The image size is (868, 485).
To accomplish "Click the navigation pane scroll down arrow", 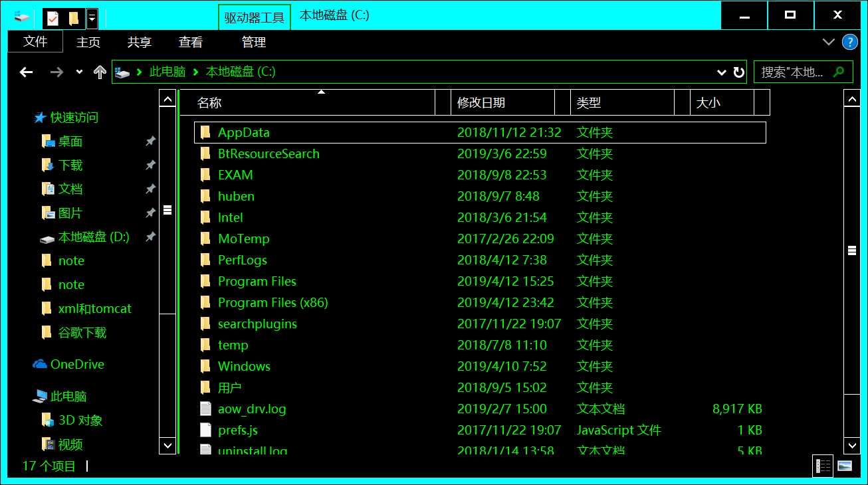I will coord(167,444).
